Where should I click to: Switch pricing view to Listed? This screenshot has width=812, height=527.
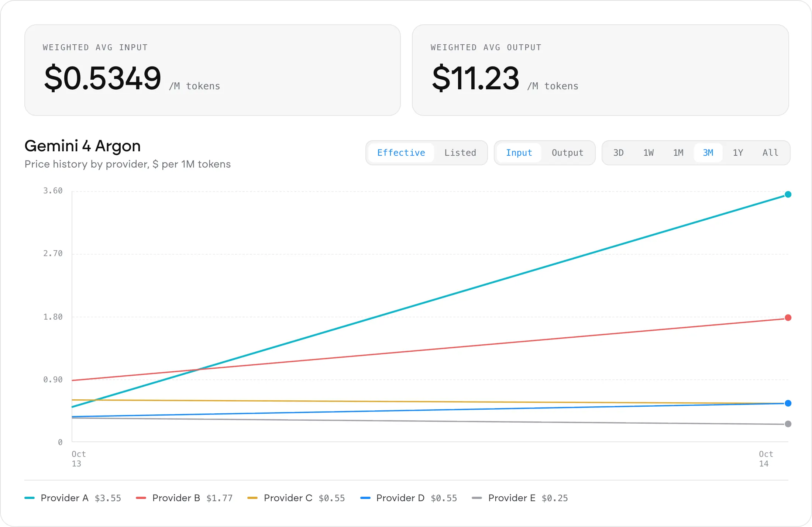tap(460, 153)
